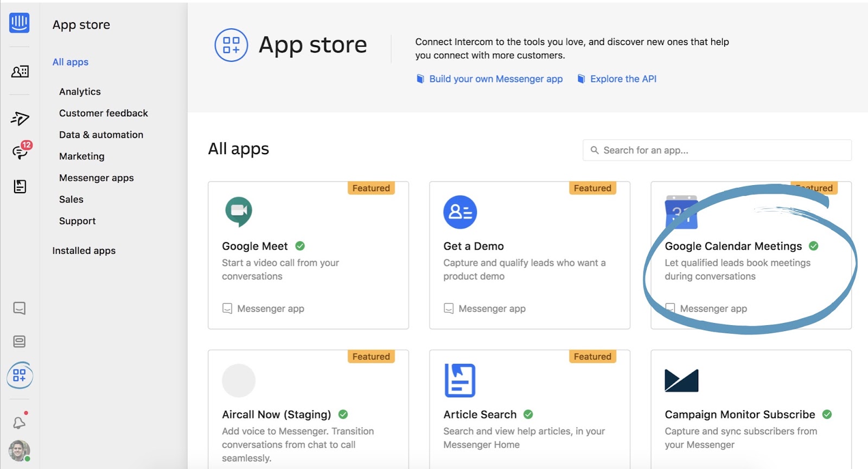Select the Sales category
This screenshot has width=868, height=469.
(x=71, y=199)
